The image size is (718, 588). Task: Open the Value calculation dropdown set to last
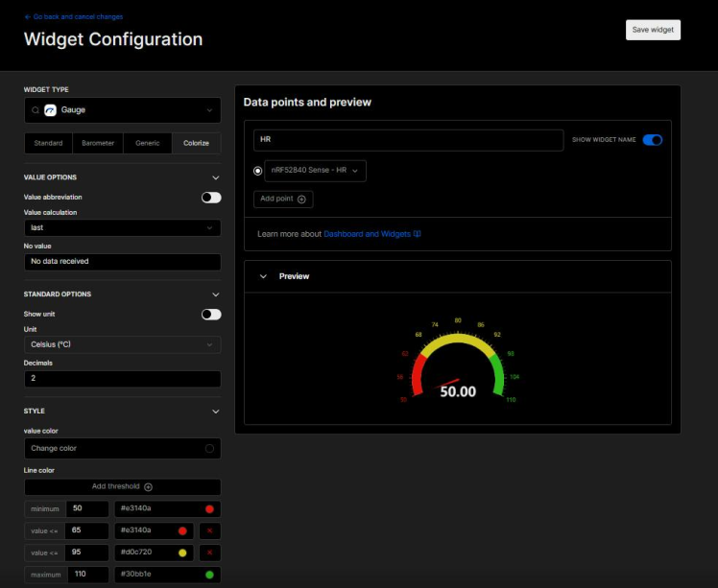122,228
